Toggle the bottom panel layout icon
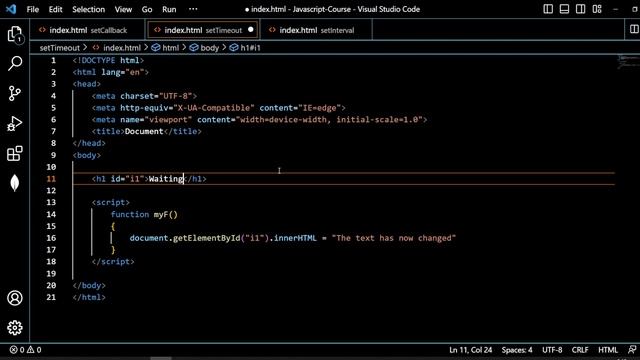Image resolution: width=640 pixels, height=360 pixels. coord(564,9)
